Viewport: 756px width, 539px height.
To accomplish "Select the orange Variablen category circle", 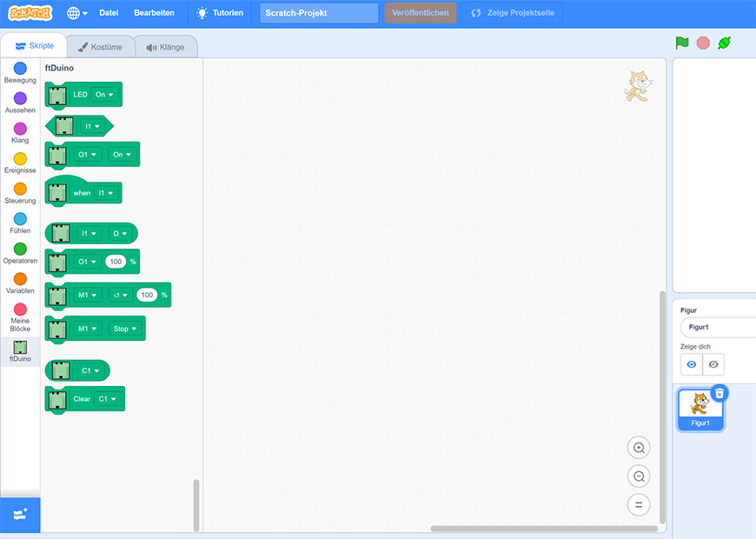I will [20, 279].
